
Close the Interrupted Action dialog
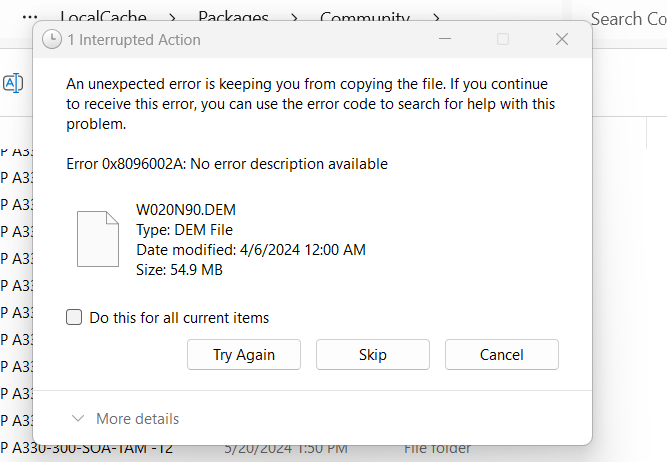click(562, 40)
